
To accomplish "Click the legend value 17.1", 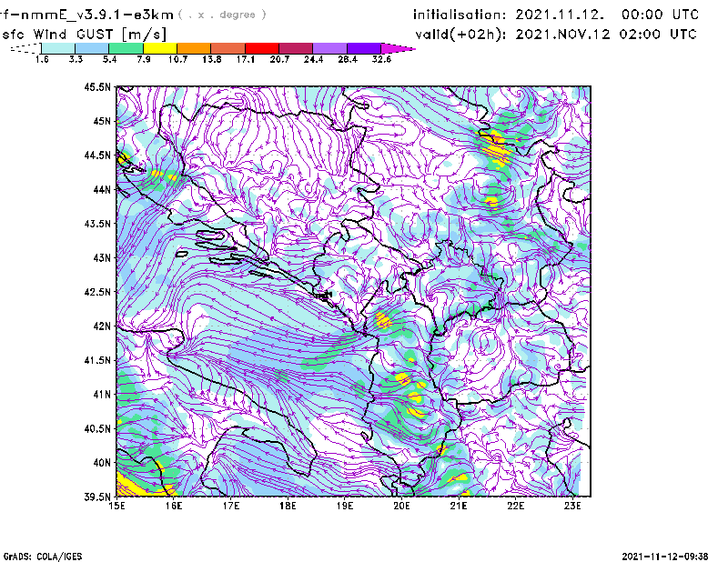I will coord(246,59).
